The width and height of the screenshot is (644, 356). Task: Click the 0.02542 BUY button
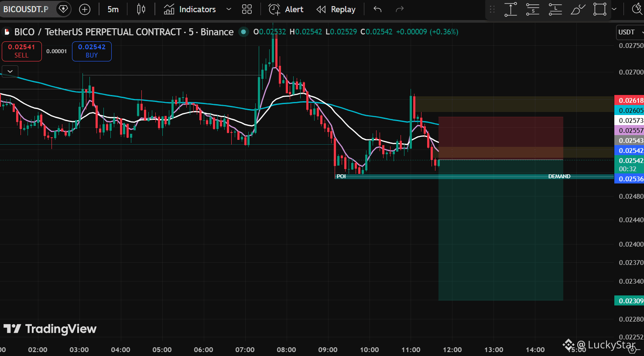[92, 51]
